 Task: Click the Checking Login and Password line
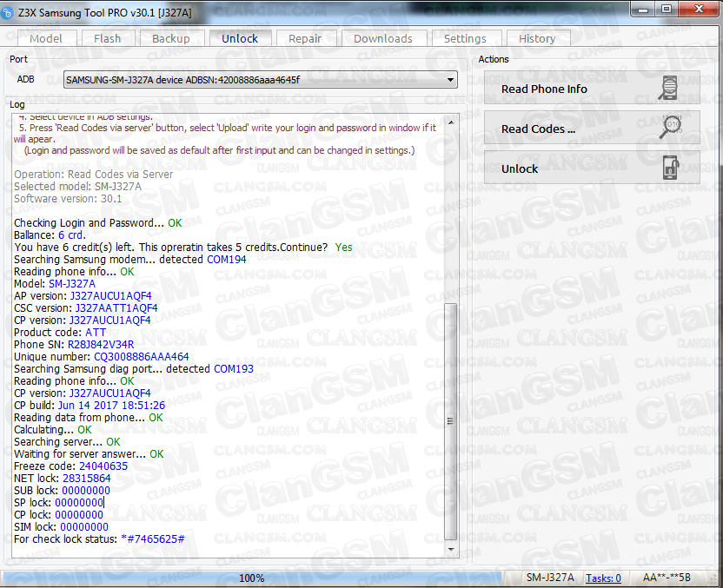point(97,223)
